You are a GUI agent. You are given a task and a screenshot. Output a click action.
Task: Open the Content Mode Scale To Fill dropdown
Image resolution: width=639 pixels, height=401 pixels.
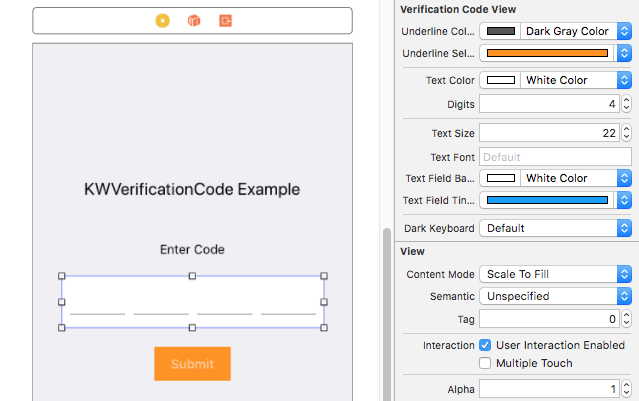555,274
